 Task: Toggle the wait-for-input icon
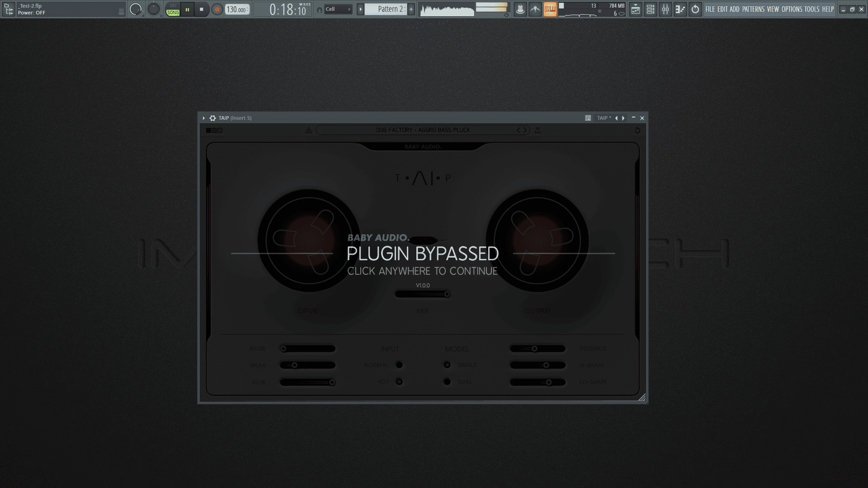[535, 9]
